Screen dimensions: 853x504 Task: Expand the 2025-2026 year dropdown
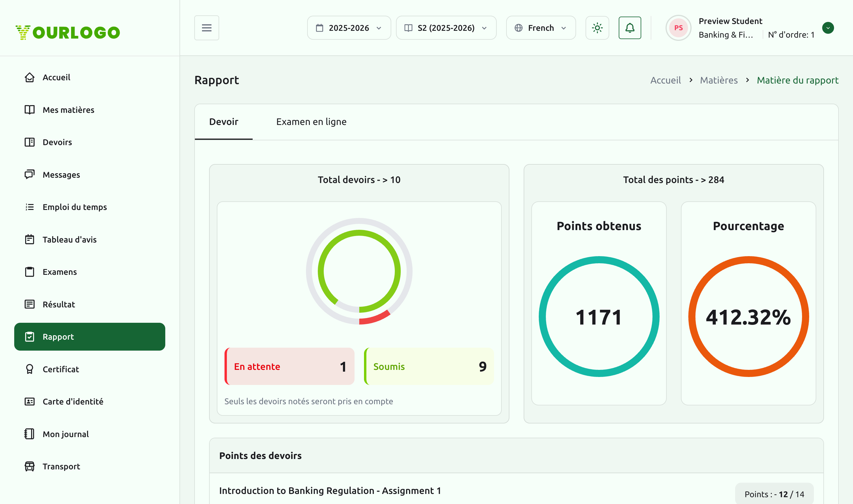coord(349,28)
